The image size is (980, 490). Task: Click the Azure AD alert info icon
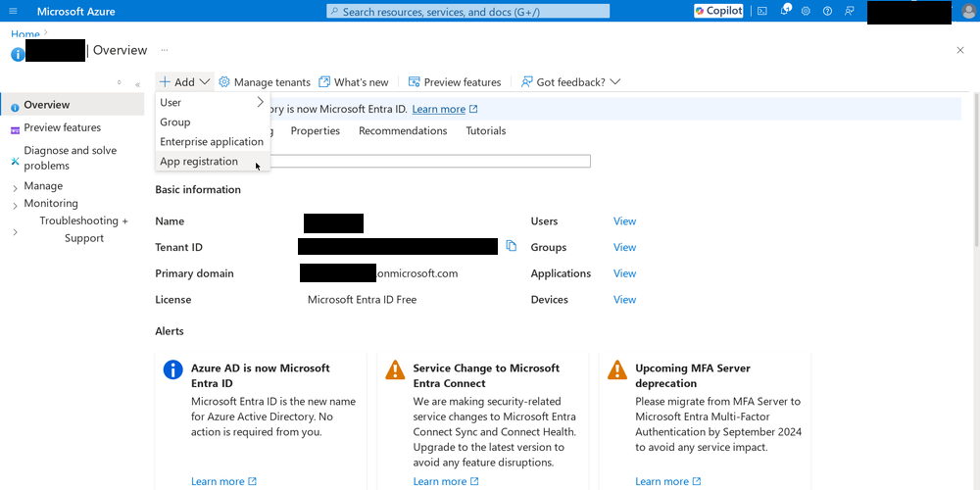click(x=173, y=369)
